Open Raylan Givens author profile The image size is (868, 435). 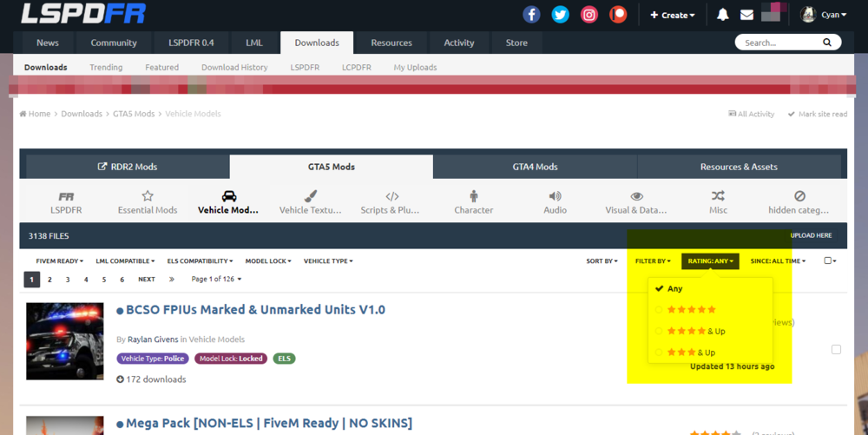click(153, 339)
